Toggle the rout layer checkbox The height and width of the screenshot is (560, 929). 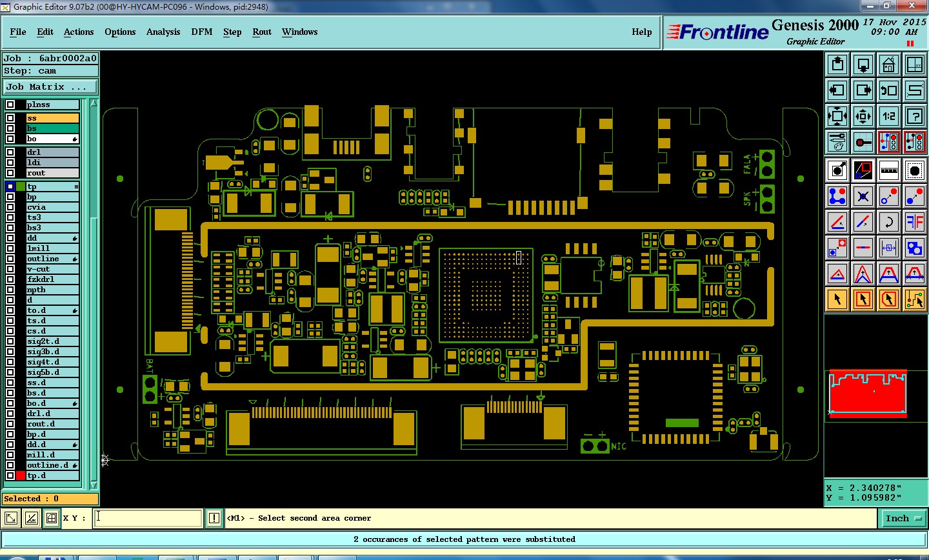click(x=10, y=173)
